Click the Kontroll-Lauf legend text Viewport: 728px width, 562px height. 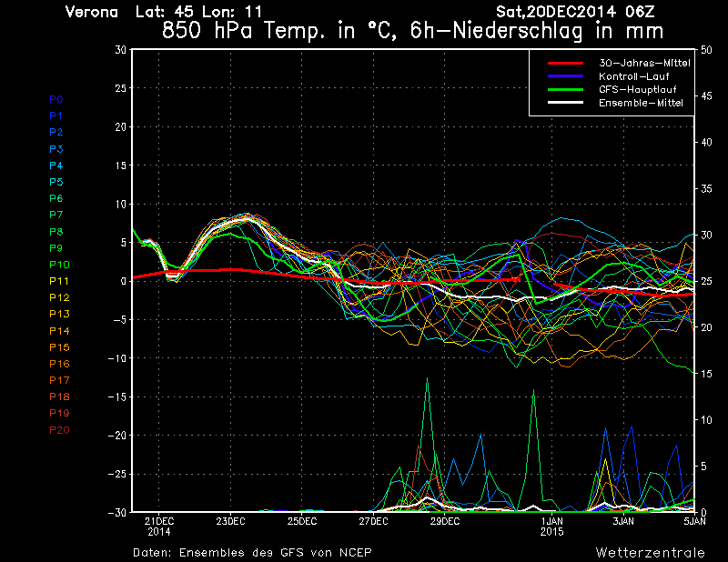633,76
